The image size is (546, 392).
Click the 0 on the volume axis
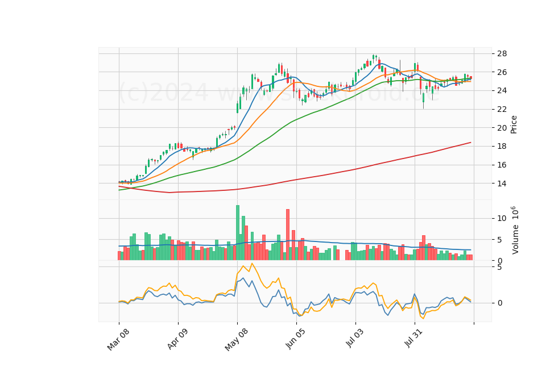click(x=500, y=261)
